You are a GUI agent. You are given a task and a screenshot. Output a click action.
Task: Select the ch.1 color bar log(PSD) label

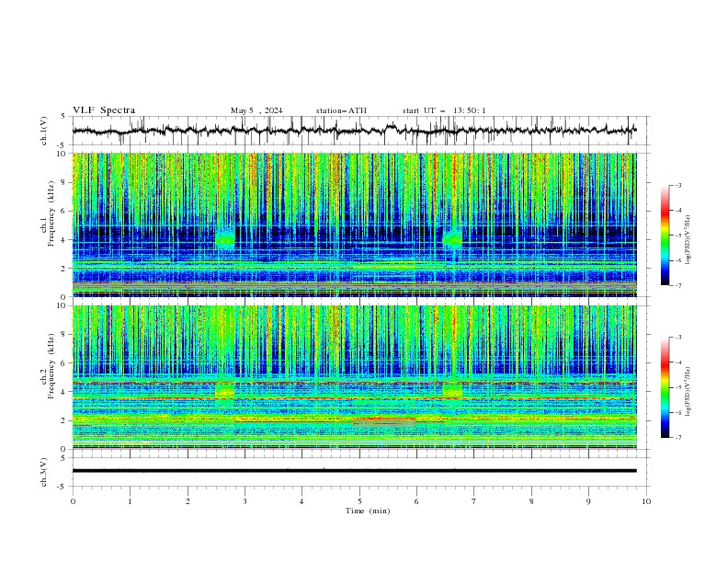click(x=688, y=240)
